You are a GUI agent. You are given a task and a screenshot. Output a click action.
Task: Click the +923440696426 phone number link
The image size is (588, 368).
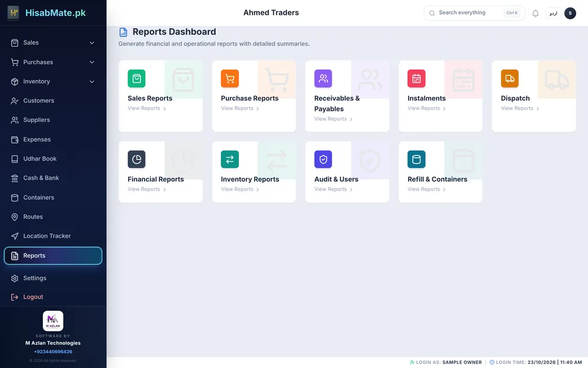[x=53, y=352]
